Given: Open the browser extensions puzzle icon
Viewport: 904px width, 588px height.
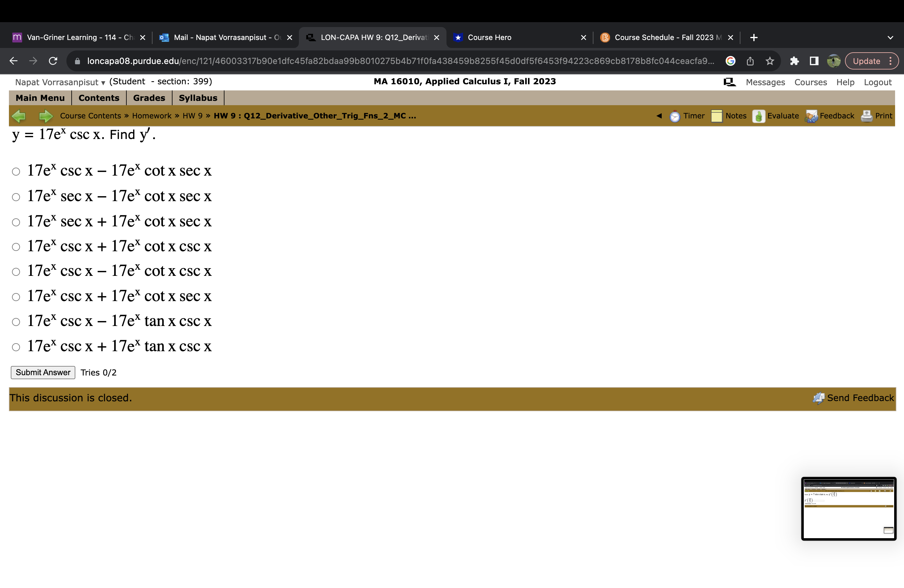Looking at the screenshot, I should pyautogui.click(x=794, y=61).
